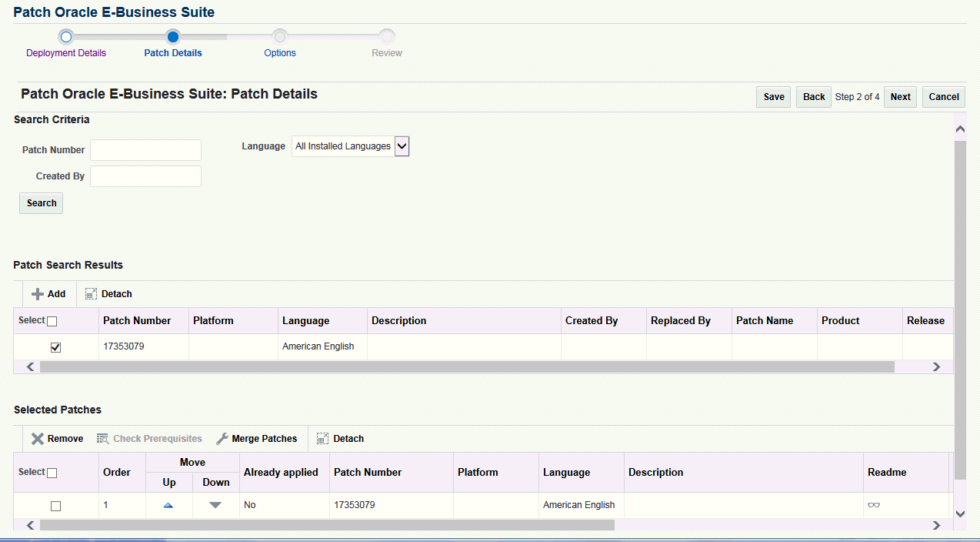Click the Merge Patches wrench icon
The height and width of the screenshot is (542, 980).
(222, 439)
